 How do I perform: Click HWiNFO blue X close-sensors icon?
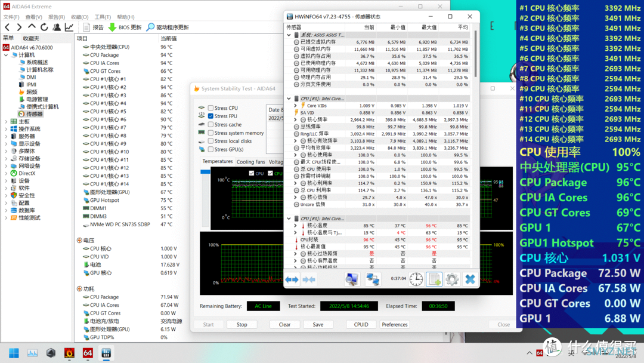coord(470,279)
